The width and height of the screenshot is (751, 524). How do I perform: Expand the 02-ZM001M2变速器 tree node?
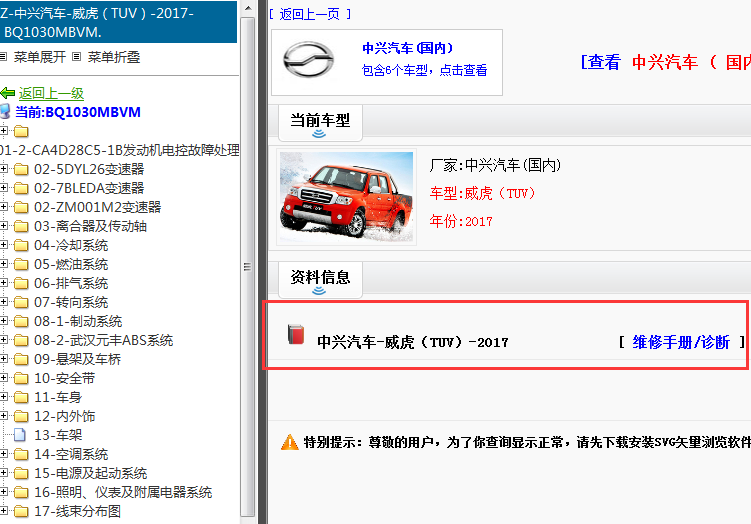coord(3,207)
